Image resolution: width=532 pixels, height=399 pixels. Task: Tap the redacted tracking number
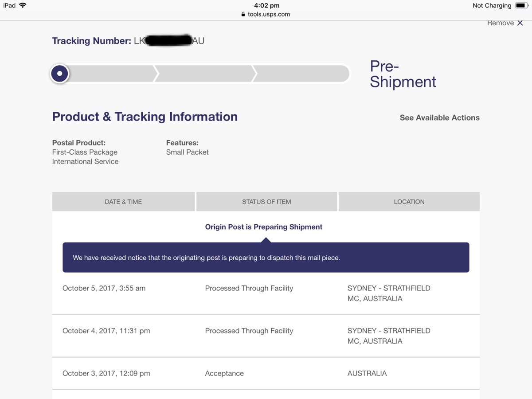(x=169, y=41)
